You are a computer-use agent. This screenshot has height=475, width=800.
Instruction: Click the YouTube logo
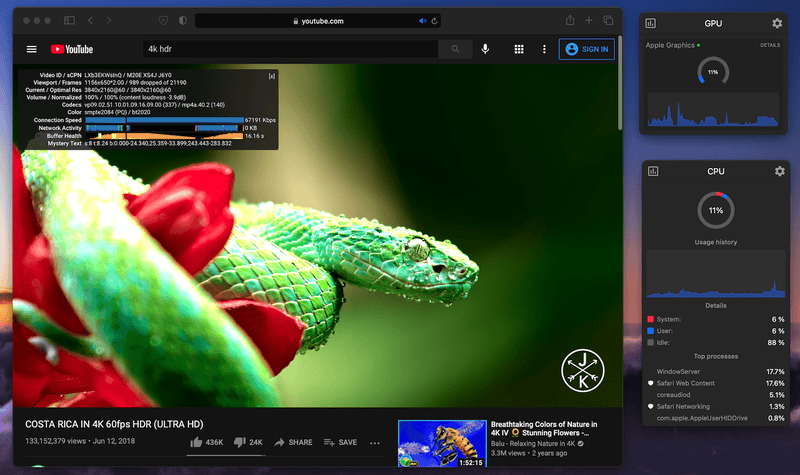[x=72, y=49]
